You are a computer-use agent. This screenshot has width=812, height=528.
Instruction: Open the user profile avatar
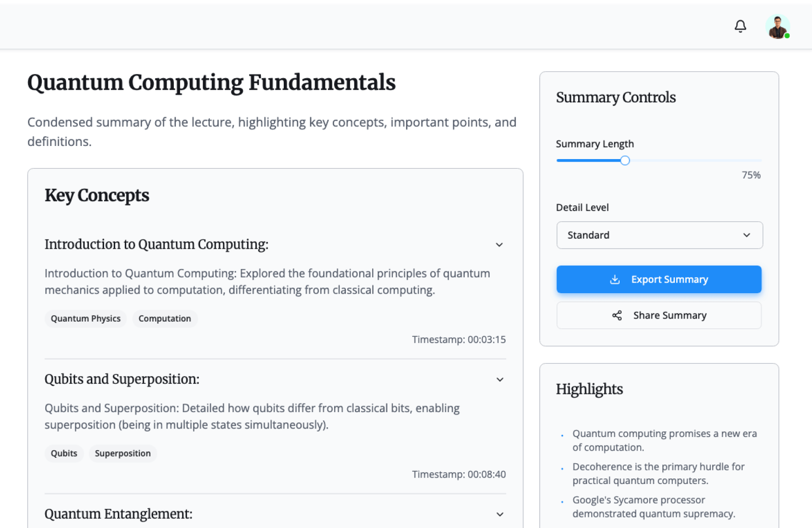coord(777,26)
